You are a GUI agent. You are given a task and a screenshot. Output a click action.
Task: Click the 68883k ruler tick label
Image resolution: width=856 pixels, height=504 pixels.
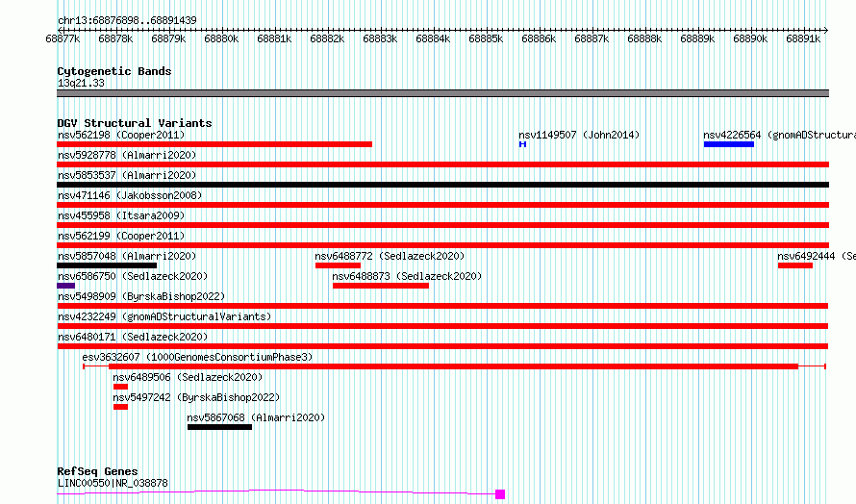(380, 38)
